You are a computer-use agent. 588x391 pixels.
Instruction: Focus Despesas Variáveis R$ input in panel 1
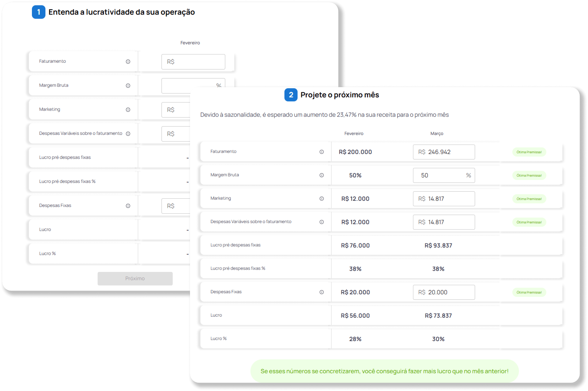(x=176, y=134)
